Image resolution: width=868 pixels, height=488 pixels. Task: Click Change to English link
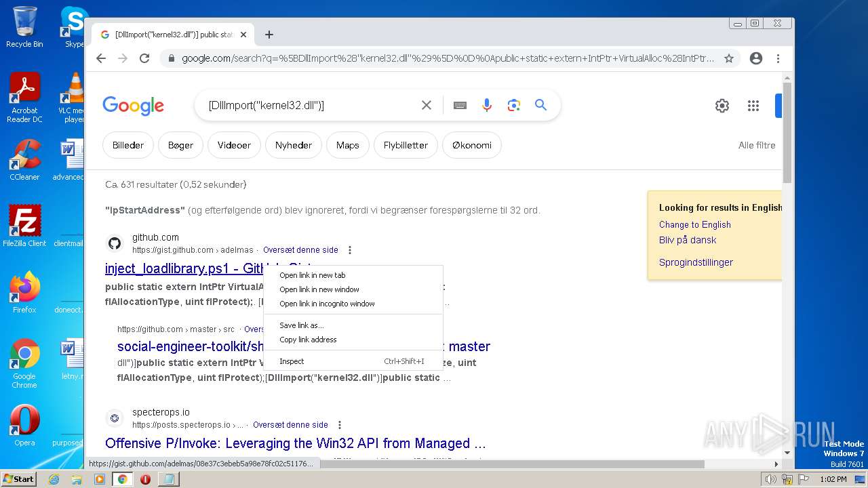(695, 225)
